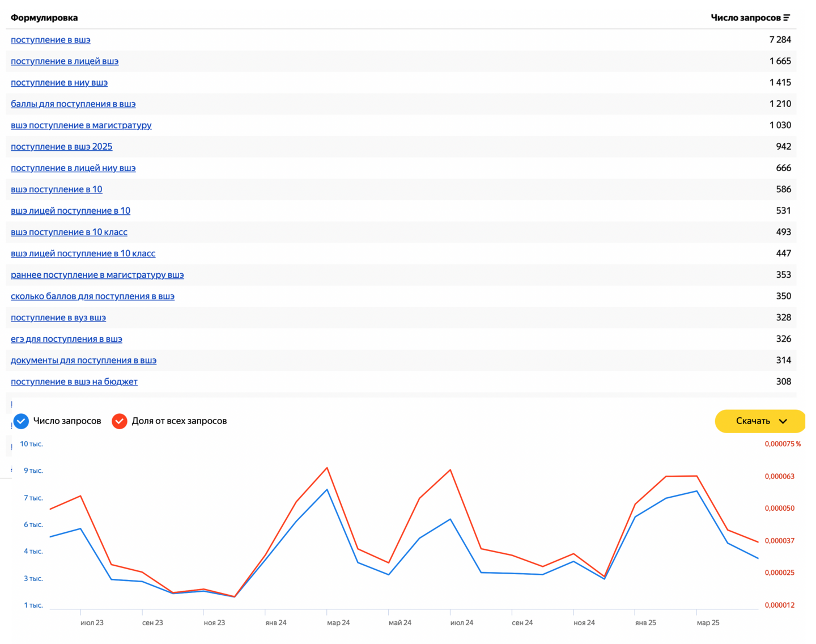Click the blue line peak at мар 25
This screenshot has width=816, height=644.
tap(696, 491)
